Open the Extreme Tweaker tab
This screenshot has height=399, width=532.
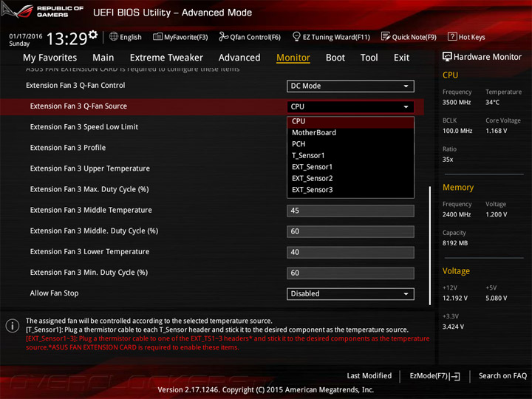166,58
